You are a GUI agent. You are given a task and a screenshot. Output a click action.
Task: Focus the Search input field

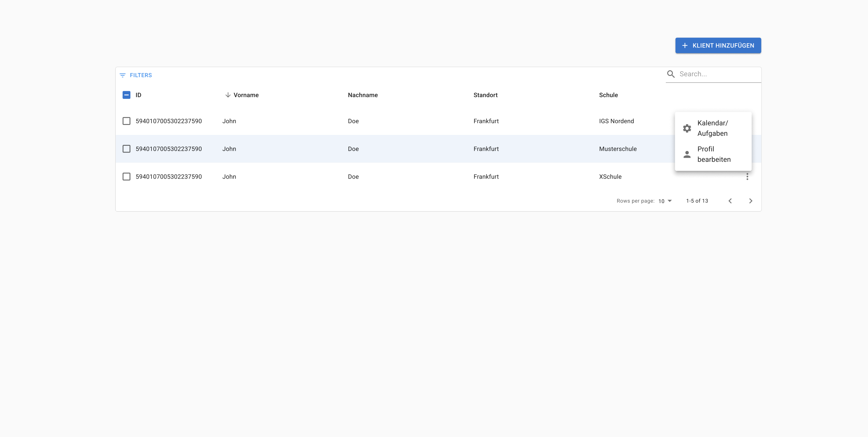coord(718,74)
